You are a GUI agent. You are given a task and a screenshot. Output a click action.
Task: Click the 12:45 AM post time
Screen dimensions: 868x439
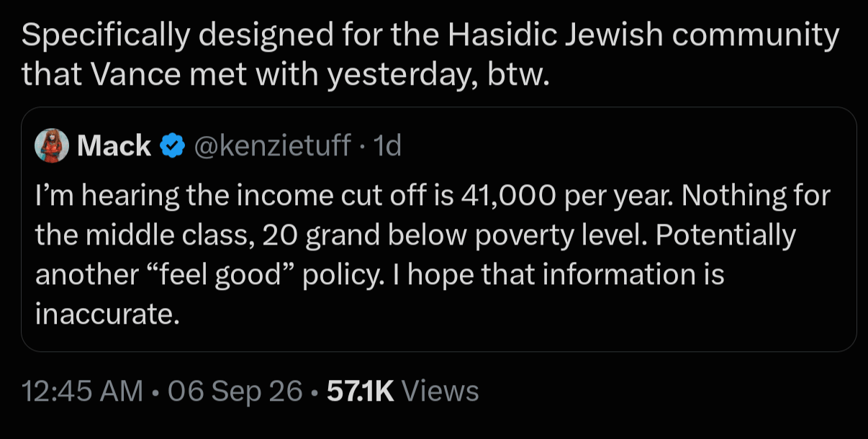(x=82, y=391)
